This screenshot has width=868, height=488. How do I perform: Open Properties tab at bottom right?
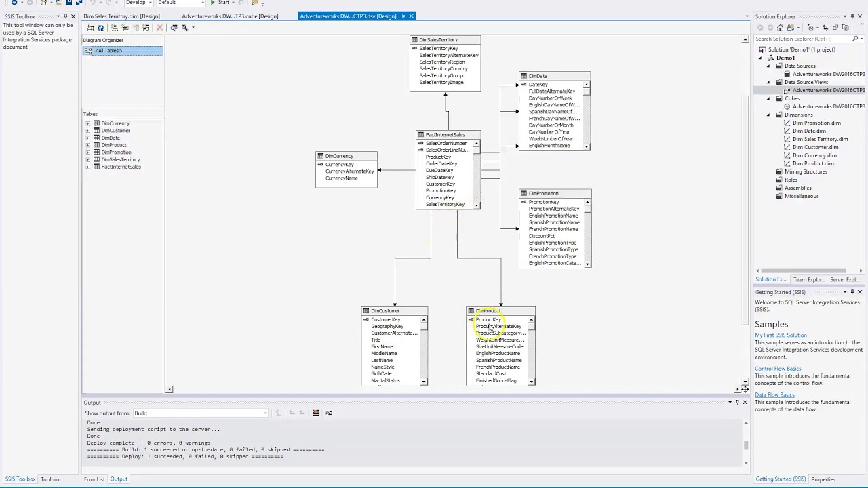tap(823, 479)
